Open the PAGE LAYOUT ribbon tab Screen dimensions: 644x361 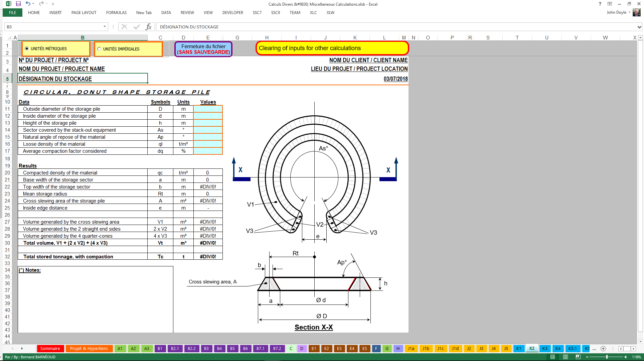coord(84,13)
